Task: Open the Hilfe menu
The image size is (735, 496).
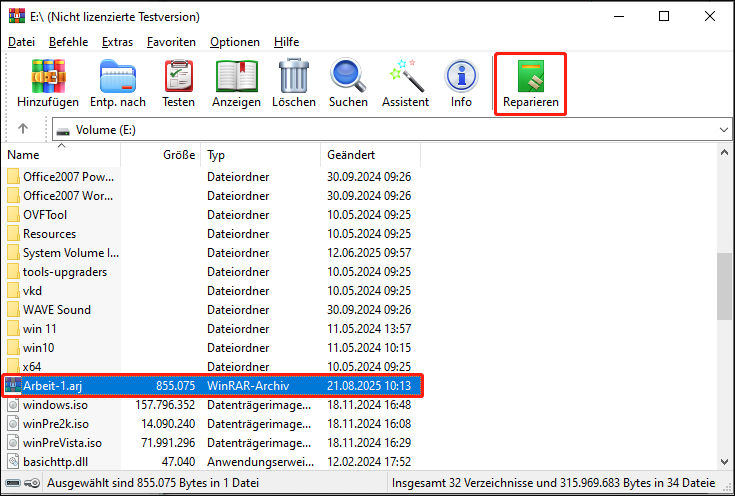Action: [286, 42]
